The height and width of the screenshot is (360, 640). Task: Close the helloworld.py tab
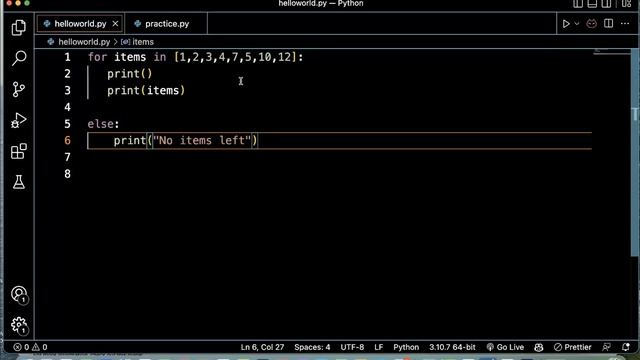point(116,24)
